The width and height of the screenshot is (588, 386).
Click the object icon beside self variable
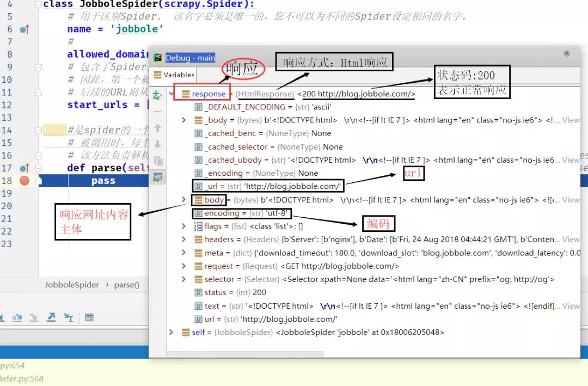point(186,332)
